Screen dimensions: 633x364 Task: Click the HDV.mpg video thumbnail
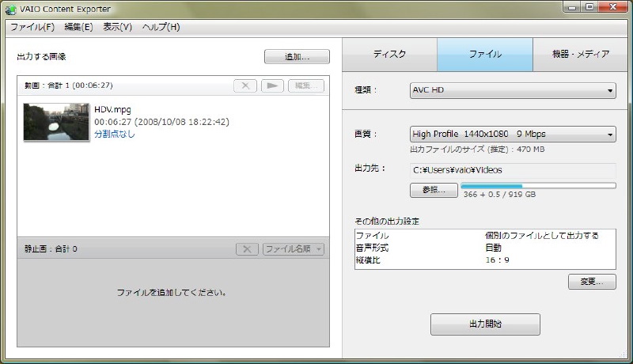[x=56, y=122]
